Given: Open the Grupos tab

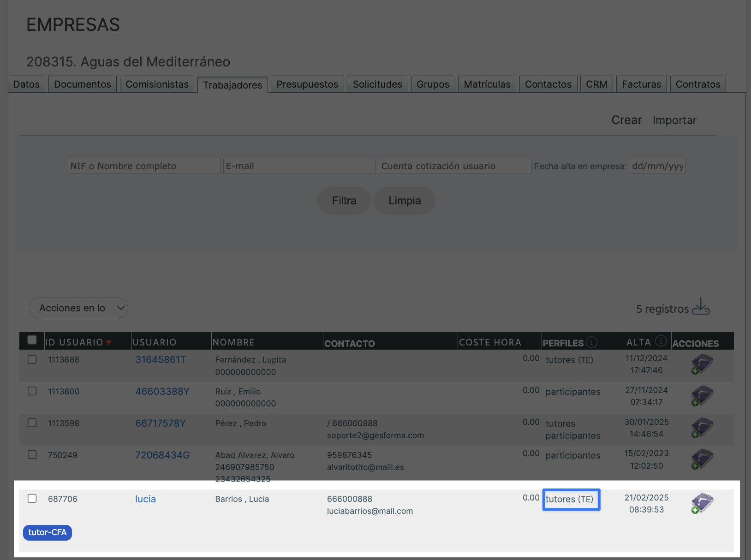Looking at the screenshot, I should (x=433, y=84).
